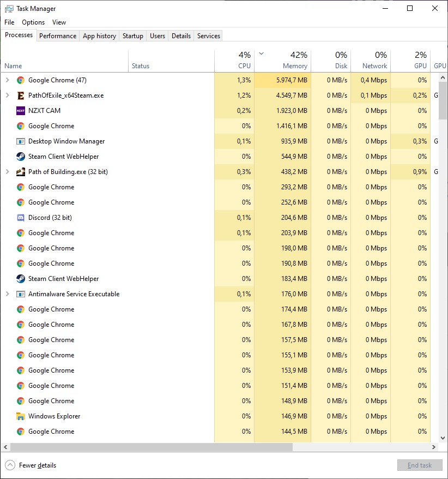Expand the Antimalware Service Executable group
448x479 pixels.
click(8, 294)
